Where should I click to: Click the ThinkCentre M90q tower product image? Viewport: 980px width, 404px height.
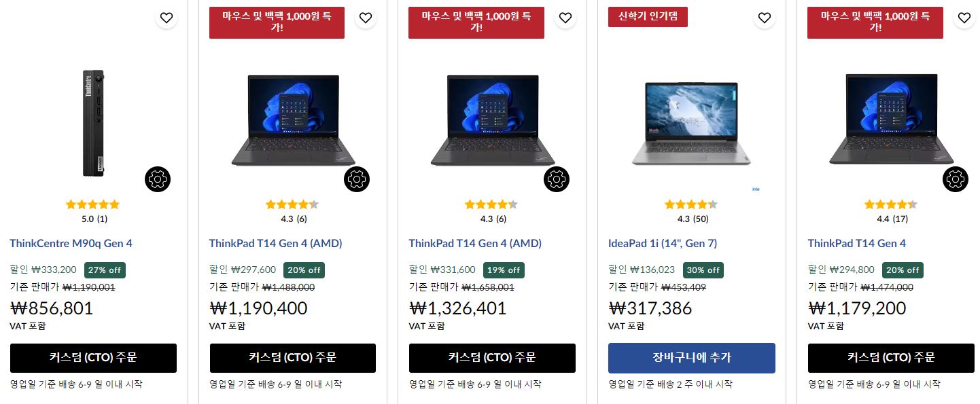[x=93, y=122]
